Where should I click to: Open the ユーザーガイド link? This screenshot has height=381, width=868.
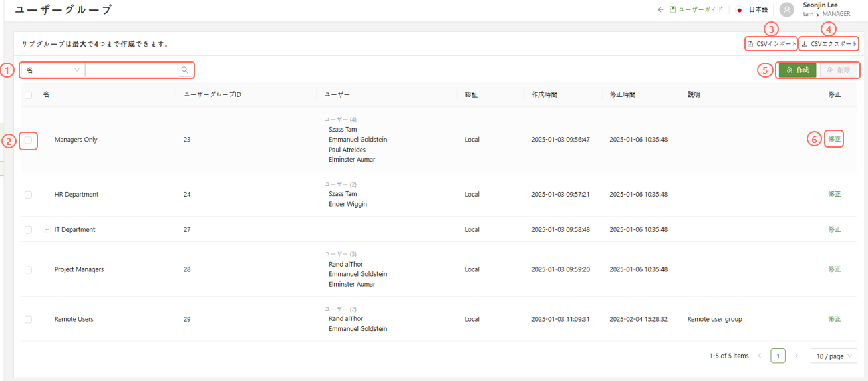coord(700,10)
